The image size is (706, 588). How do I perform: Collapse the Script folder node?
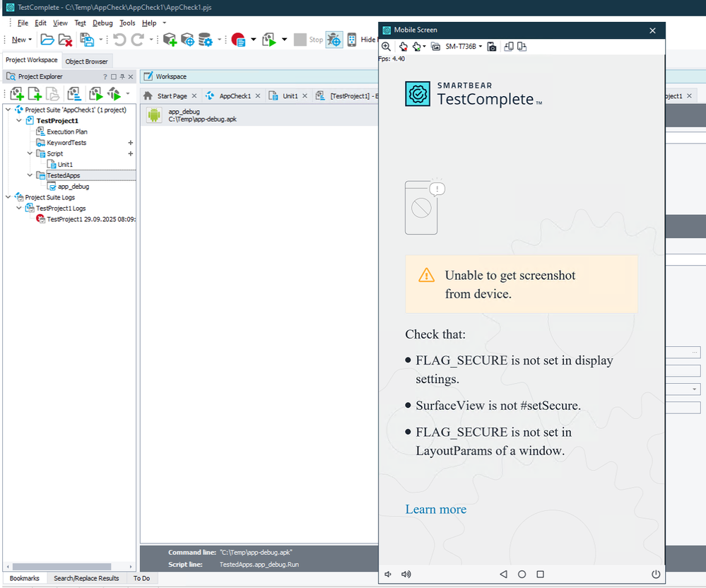click(30, 153)
